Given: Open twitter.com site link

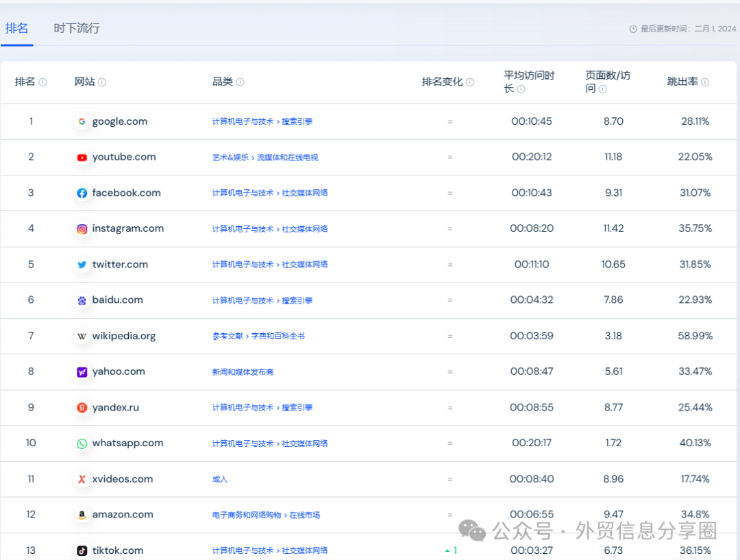Looking at the screenshot, I should (121, 265).
